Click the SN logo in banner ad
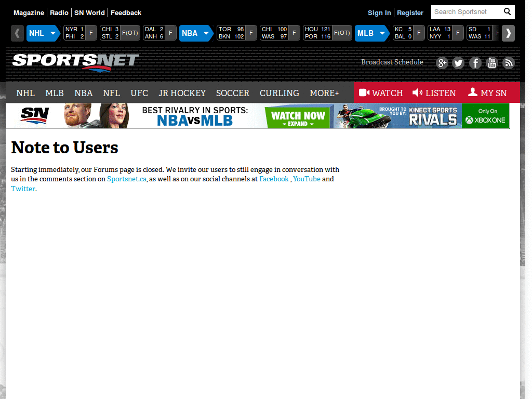This screenshot has height=399, width=532. pos(35,116)
